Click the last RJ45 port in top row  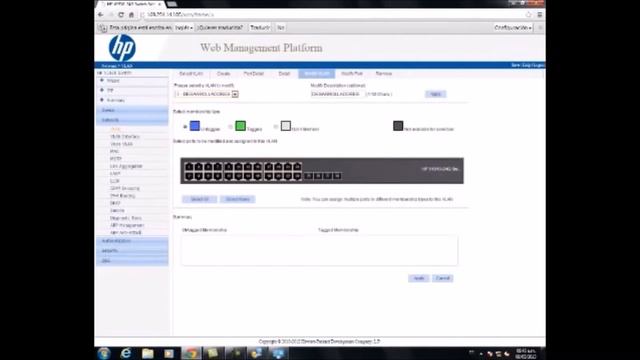(x=298, y=167)
